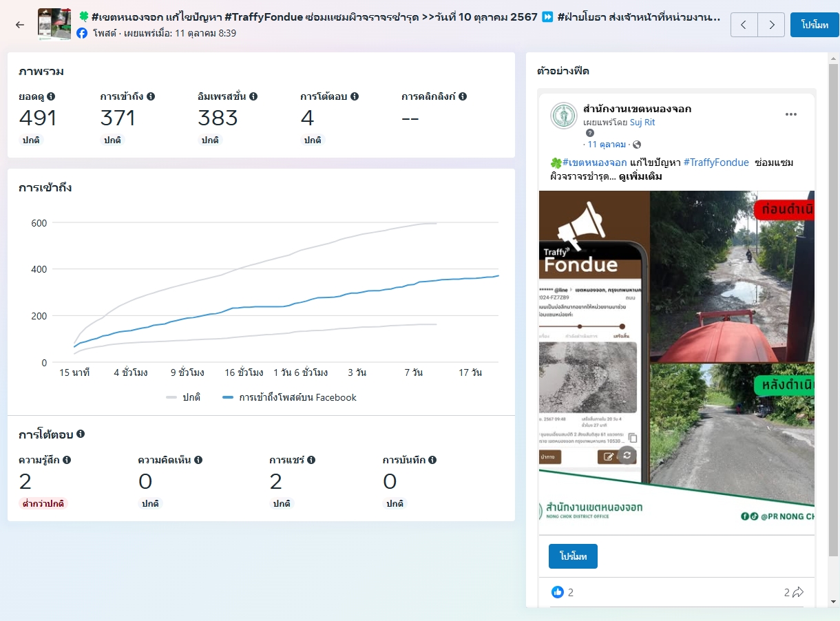Click info icon next to การบันทึก
Screen dimensions: 840x621
click(x=432, y=460)
